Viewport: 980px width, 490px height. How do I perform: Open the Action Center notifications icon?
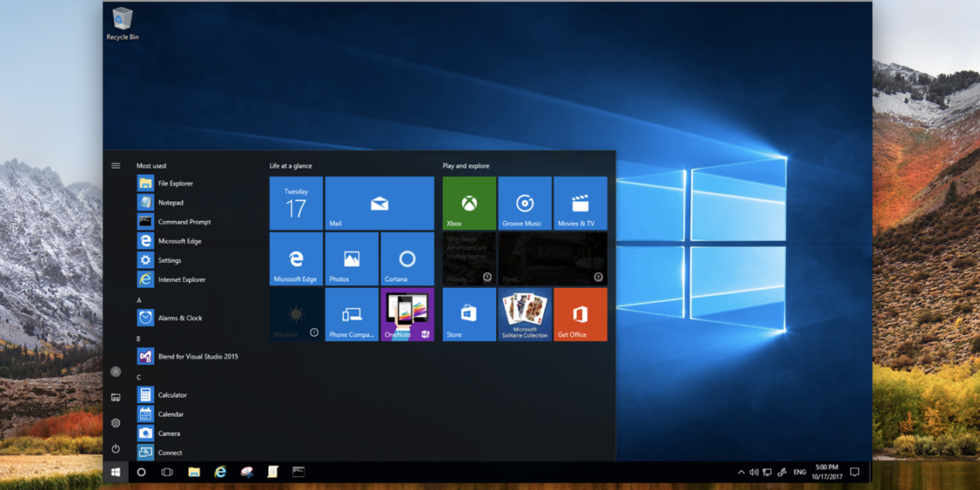(x=854, y=472)
